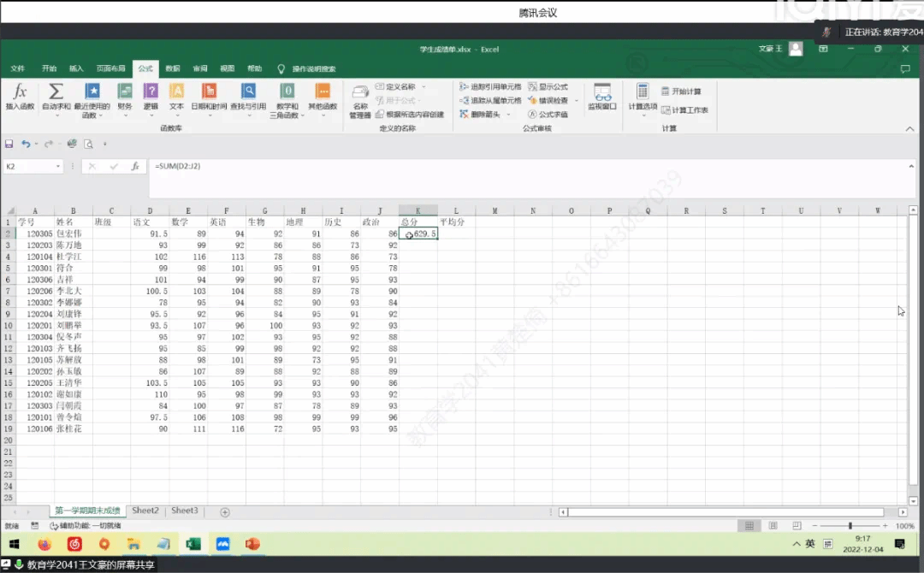Click the Insert Function (插入函数) icon
The height and width of the screenshot is (573, 924).
click(20, 94)
